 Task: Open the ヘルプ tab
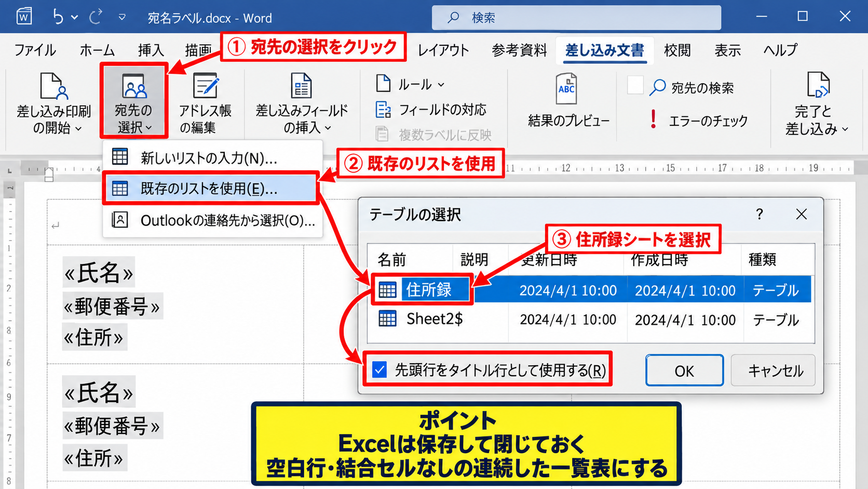point(780,50)
